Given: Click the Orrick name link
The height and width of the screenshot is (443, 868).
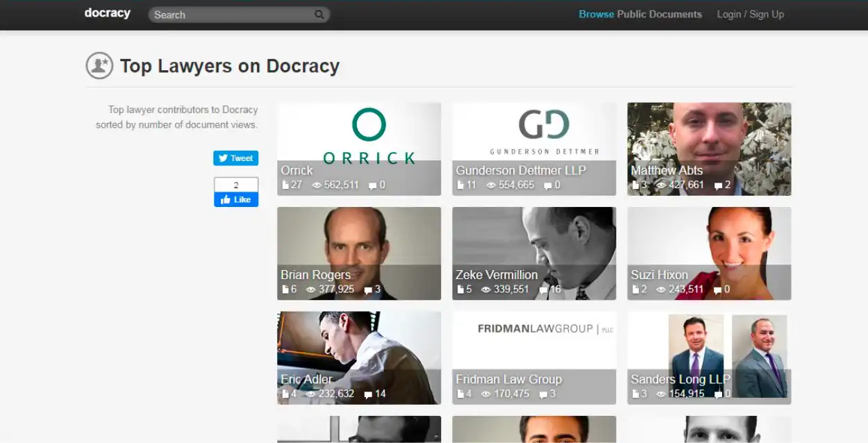Looking at the screenshot, I should tap(297, 170).
